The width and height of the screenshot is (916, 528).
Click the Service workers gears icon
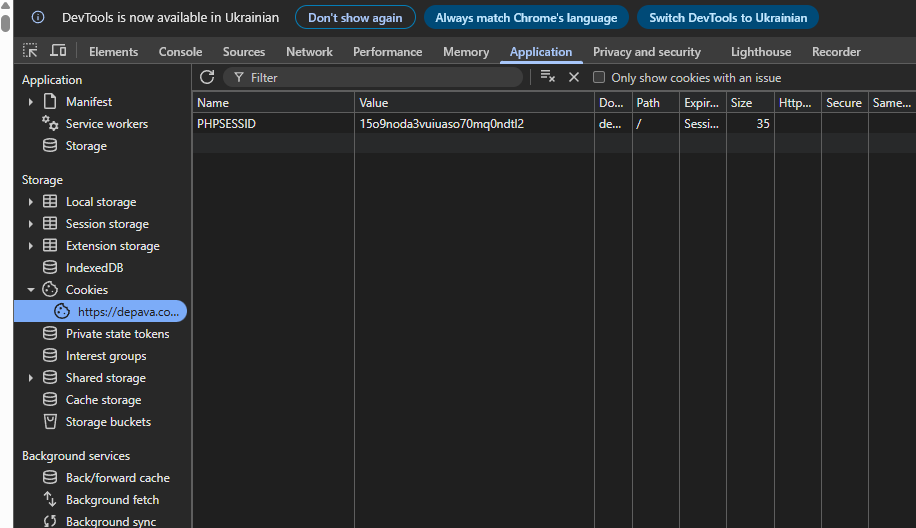coord(50,123)
